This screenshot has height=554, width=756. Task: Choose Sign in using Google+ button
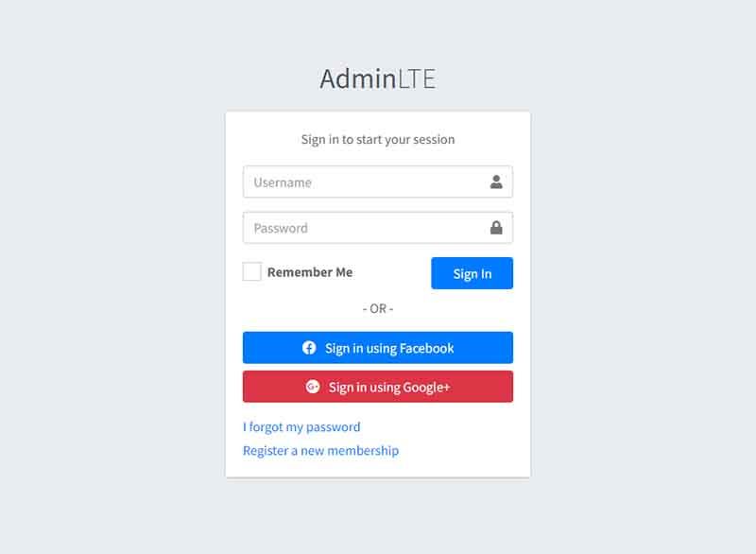pyautogui.click(x=377, y=387)
